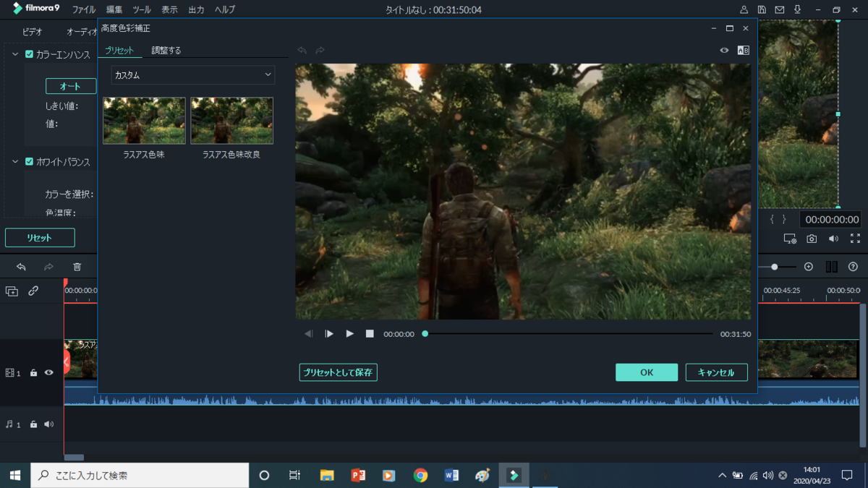This screenshot has height=488, width=868.
Task: Unlock video track 1 lock icon
Action: pyautogui.click(x=33, y=373)
